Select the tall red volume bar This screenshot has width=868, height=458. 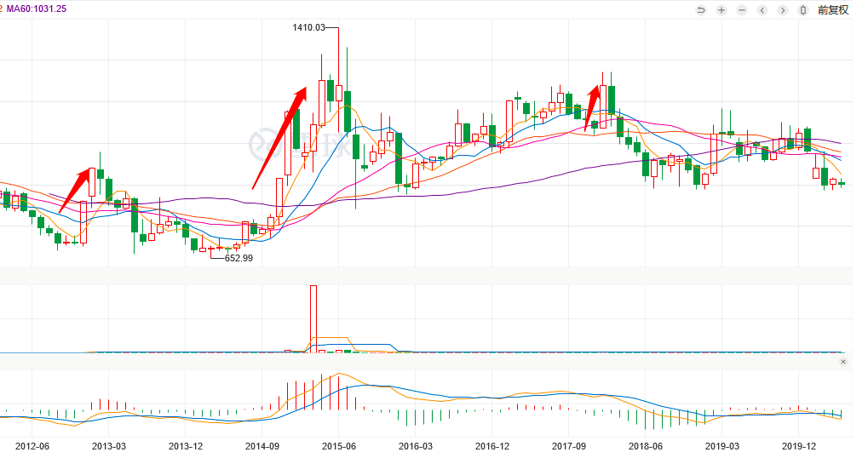tap(313, 317)
